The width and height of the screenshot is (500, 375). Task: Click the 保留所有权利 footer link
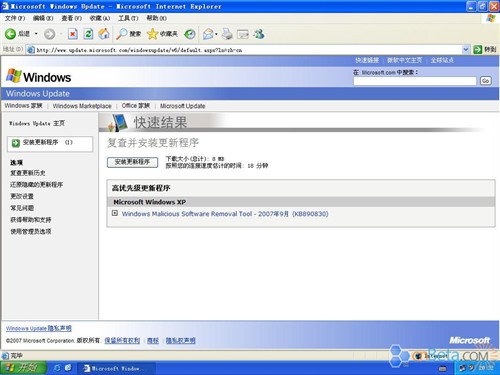tap(122, 340)
